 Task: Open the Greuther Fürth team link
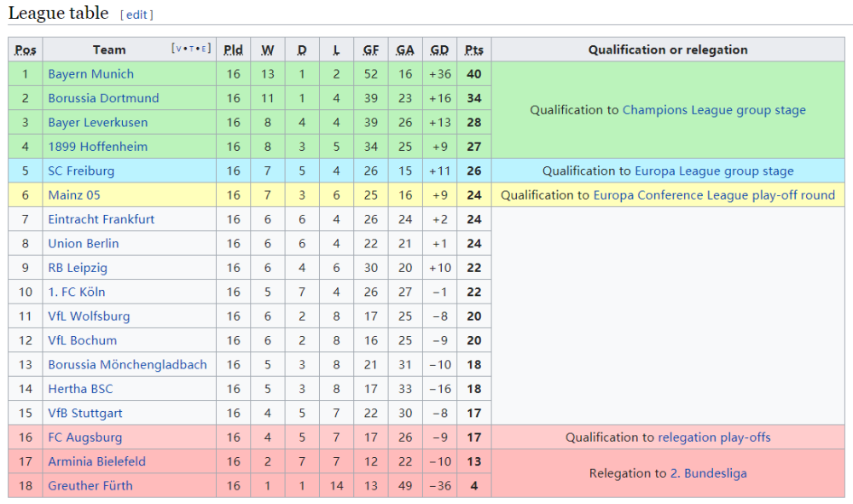[90, 485]
